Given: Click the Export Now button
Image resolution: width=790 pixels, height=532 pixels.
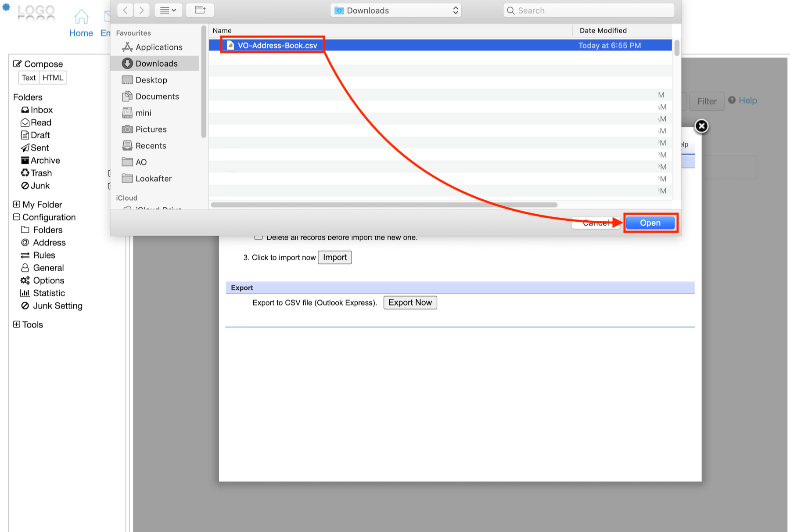Looking at the screenshot, I should (x=410, y=302).
